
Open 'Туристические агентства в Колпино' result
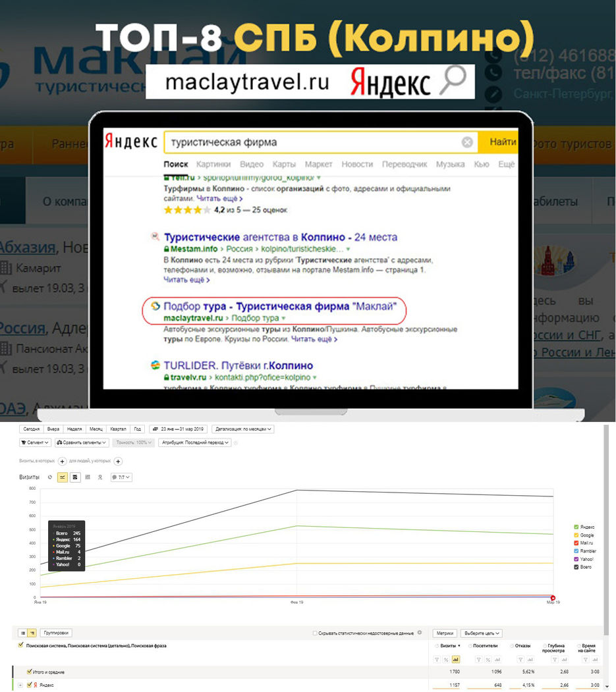(281, 237)
